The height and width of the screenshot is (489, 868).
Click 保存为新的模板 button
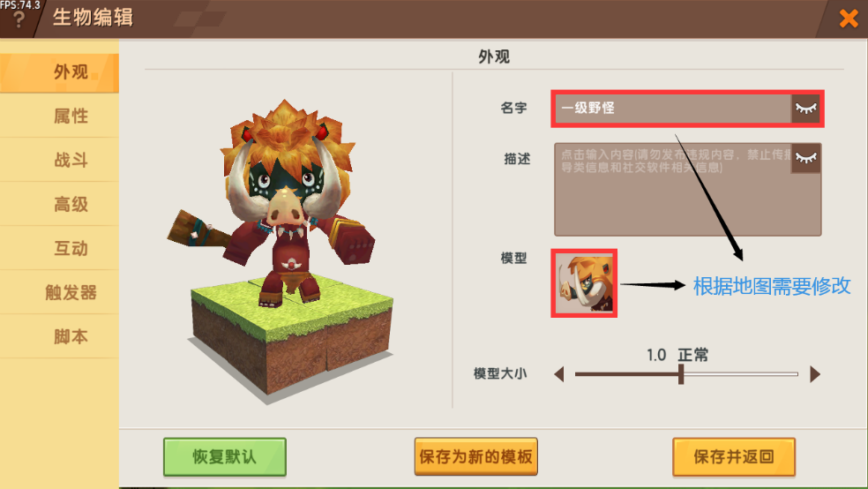coord(476,457)
